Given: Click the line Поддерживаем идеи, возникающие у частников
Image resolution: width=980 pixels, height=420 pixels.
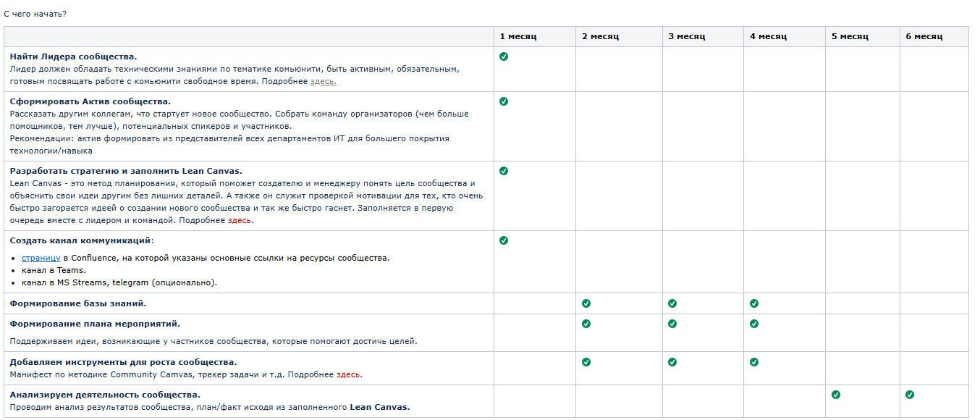Looking at the screenshot, I should [214, 341].
